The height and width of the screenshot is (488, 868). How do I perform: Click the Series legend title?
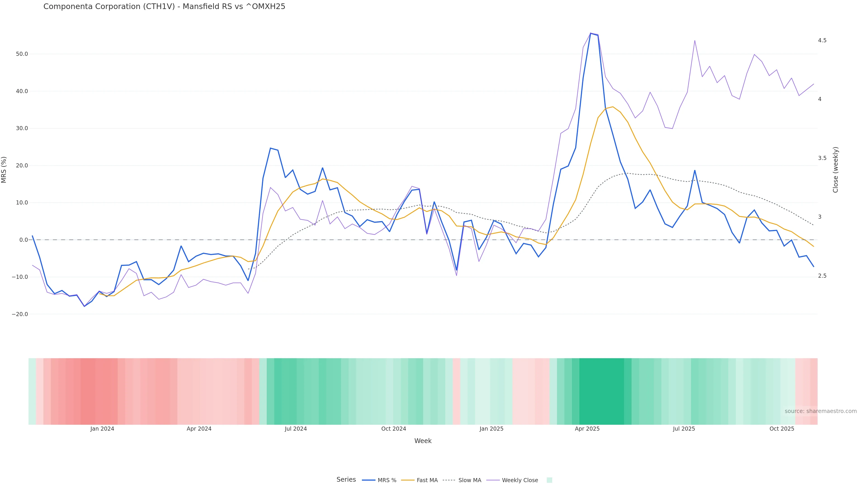pyautogui.click(x=346, y=480)
